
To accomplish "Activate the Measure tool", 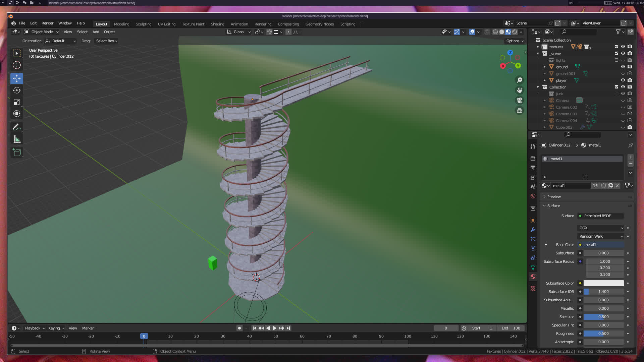I will (17, 139).
